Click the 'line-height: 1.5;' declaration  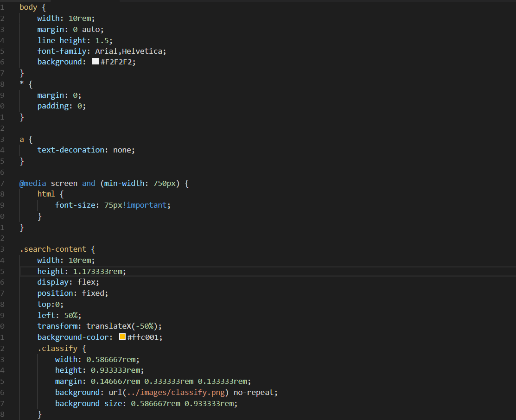(75, 40)
